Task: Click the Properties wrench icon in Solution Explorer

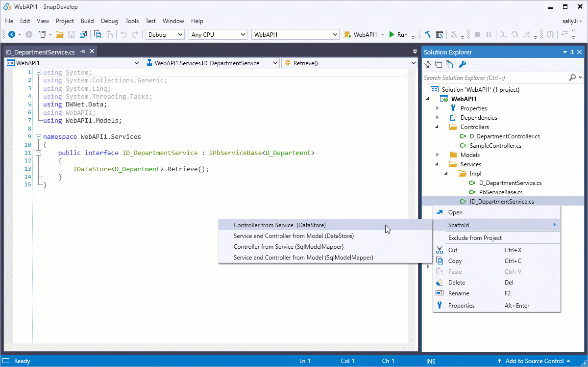Action: 462,64
